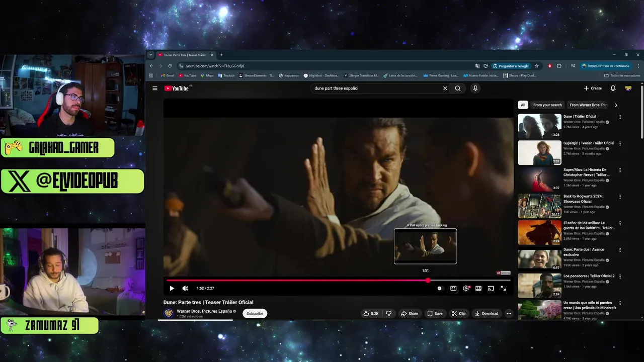Open the YouTube hamburger guide menu
The image size is (644, 362).
tap(155, 88)
